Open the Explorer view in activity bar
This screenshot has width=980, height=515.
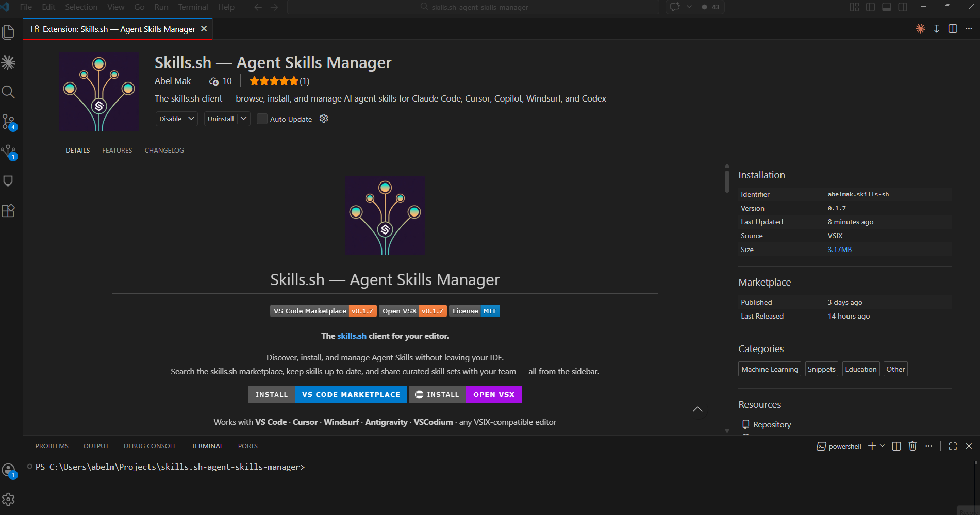click(x=8, y=32)
